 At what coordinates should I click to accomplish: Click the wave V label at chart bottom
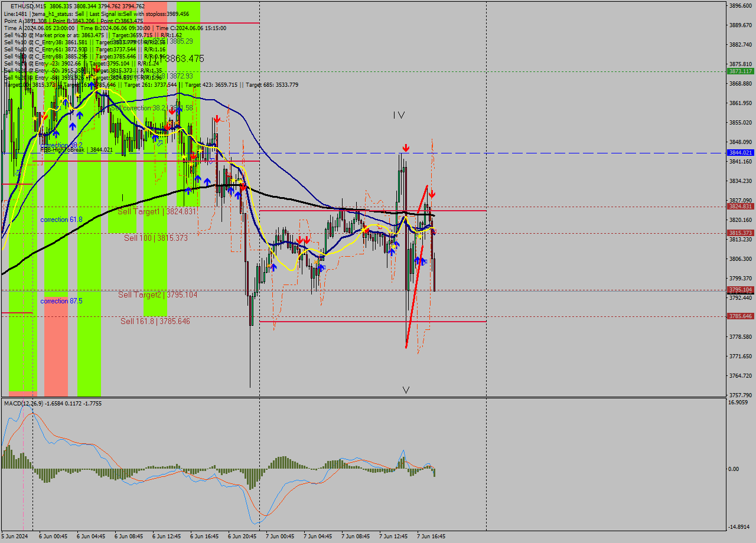tap(406, 390)
